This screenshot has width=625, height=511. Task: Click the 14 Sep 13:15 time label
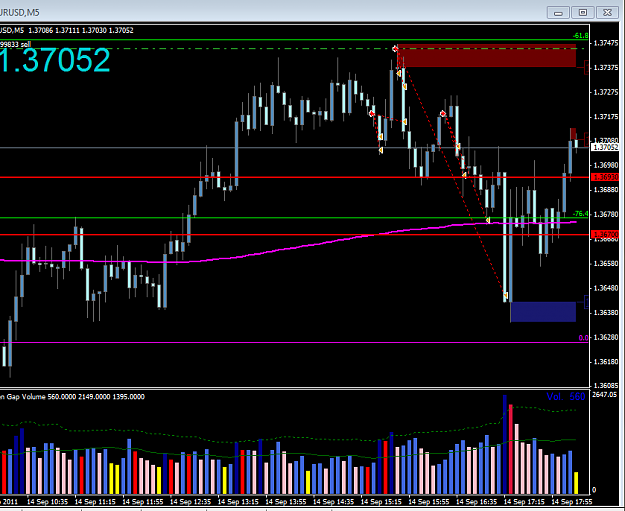[238, 501]
